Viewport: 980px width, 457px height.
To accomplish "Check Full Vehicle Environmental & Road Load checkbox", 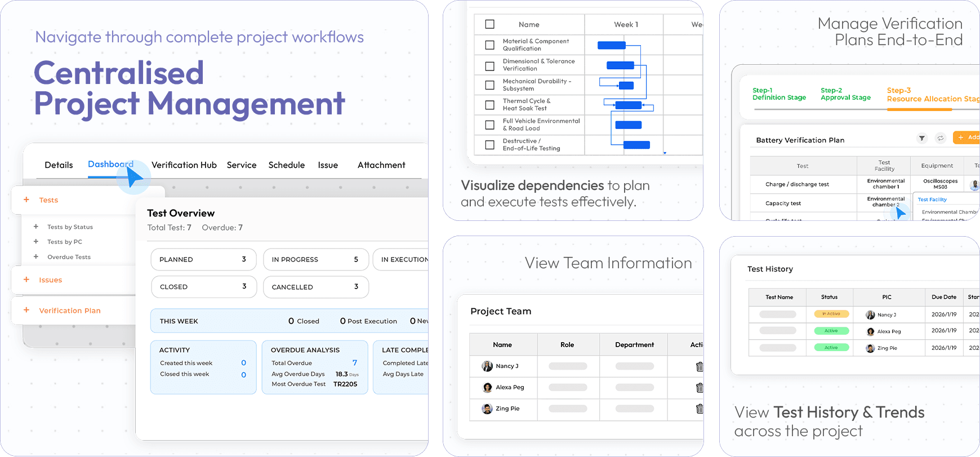I will click(490, 125).
